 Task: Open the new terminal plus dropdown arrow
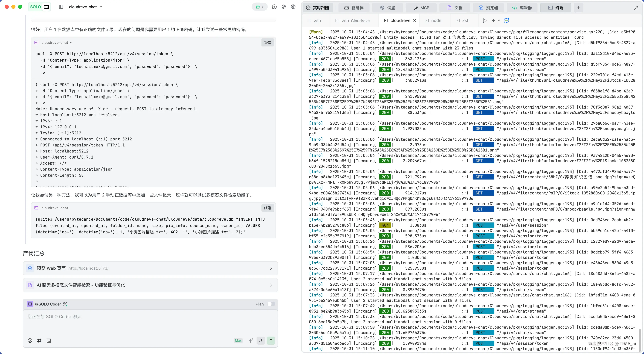click(499, 20)
